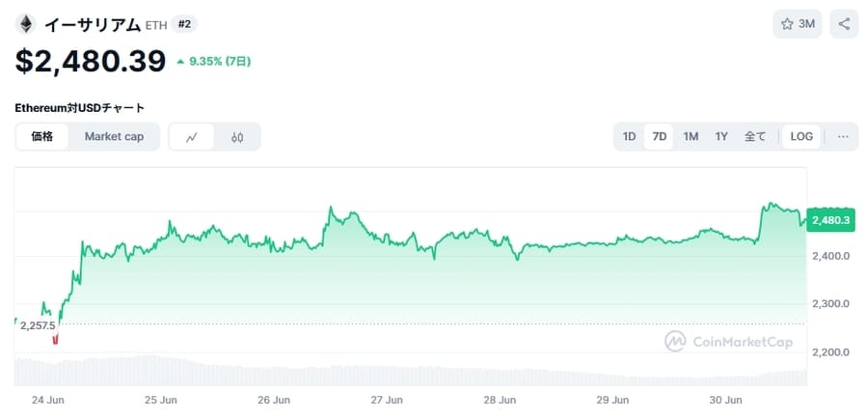
Task: Open the share options icon
Action: click(x=844, y=24)
